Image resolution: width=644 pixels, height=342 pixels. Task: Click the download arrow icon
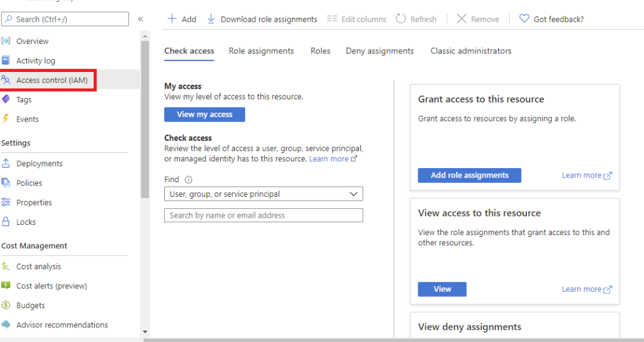pyautogui.click(x=211, y=18)
